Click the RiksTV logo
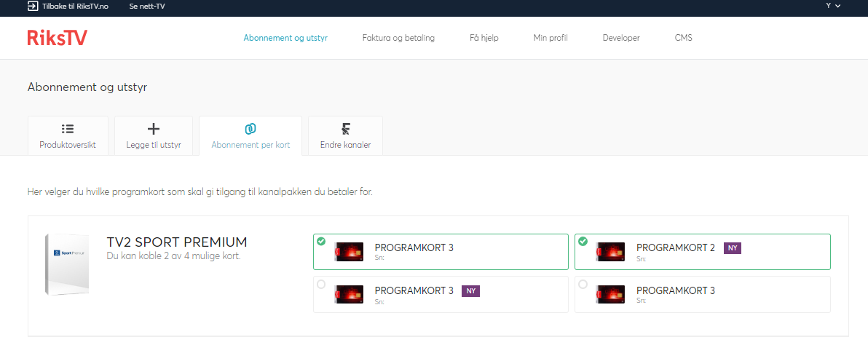The height and width of the screenshot is (337, 868). pyautogui.click(x=57, y=38)
